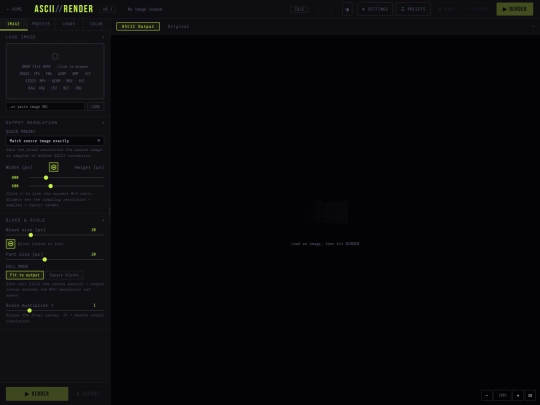Click the green Render button at bottom left
Viewport: 540px width, 405px height.
[x=37, y=394]
